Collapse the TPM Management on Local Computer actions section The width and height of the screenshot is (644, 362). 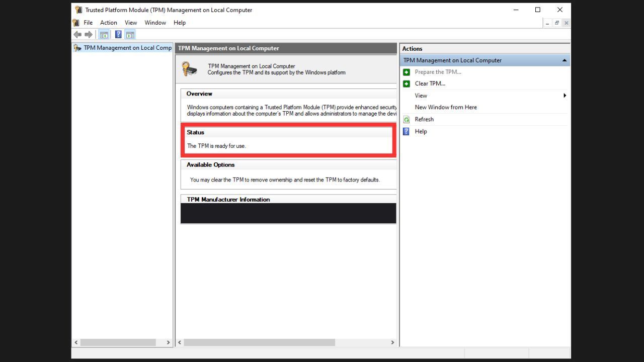tap(564, 60)
